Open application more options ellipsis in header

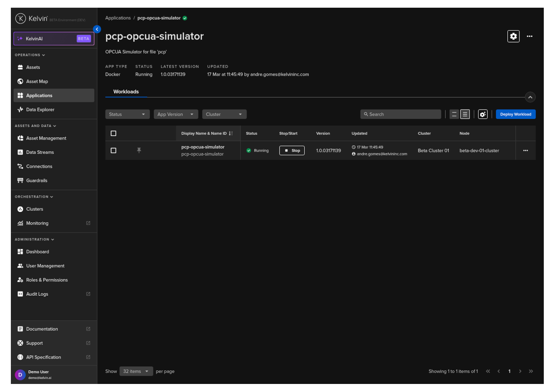pos(529,36)
